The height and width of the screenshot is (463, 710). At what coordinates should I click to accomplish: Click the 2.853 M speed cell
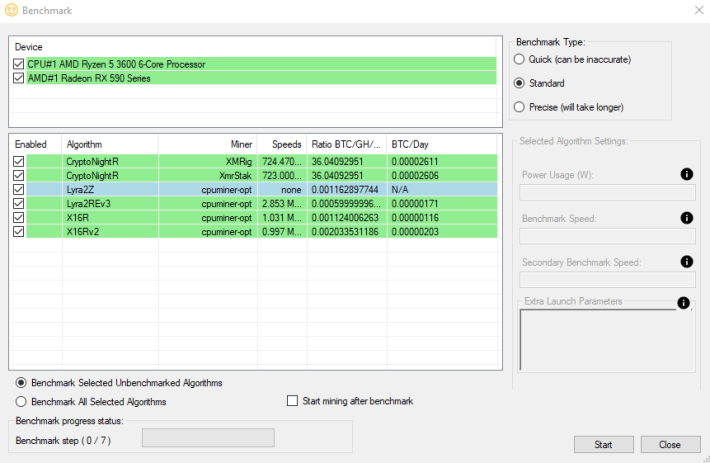point(282,204)
